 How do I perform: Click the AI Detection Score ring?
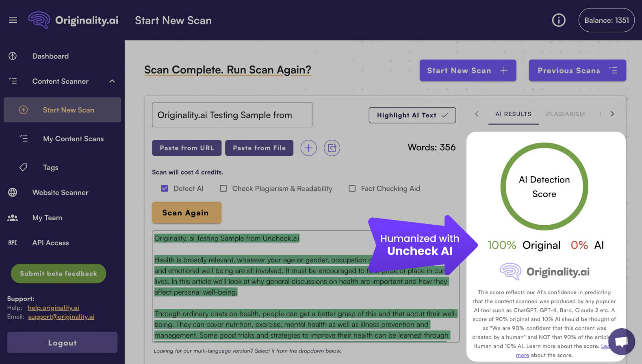(544, 186)
